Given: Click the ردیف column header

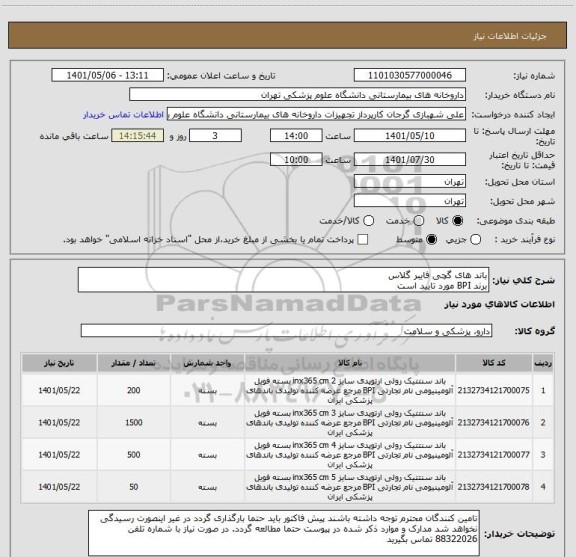Looking at the screenshot, I should click(543, 363).
